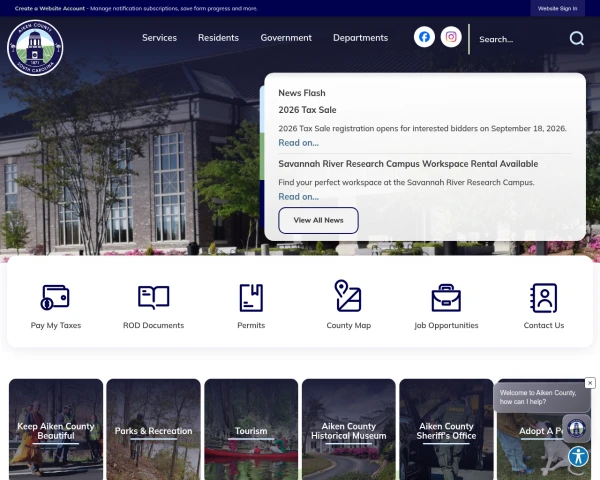Focus the Search input field
The image size is (600, 480).
(x=520, y=39)
